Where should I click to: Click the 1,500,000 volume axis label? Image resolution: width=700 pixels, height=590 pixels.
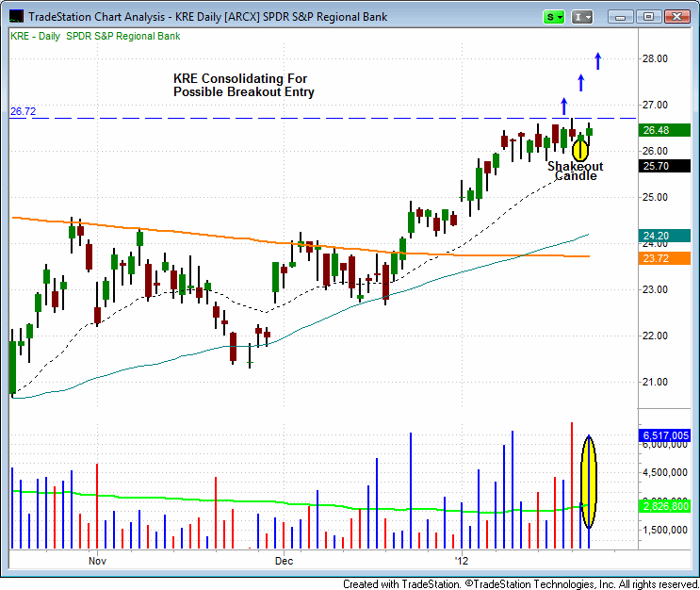pos(665,530)
